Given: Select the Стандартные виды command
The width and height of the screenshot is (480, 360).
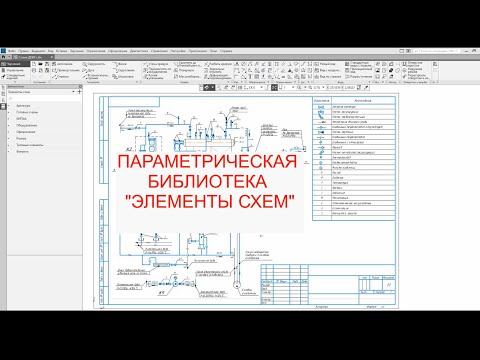Looking at the screenshot, I should tap(359, 64).
